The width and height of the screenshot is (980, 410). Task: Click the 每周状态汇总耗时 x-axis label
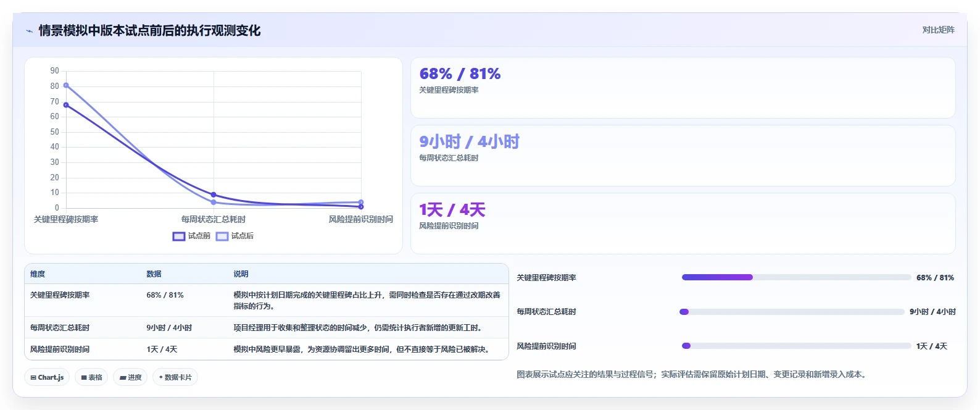point(214,219)
